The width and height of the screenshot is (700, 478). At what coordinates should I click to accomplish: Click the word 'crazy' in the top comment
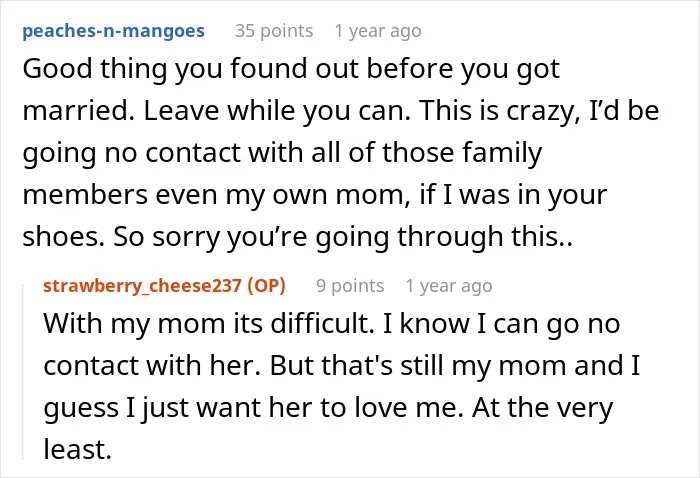(x=540, y=111)
